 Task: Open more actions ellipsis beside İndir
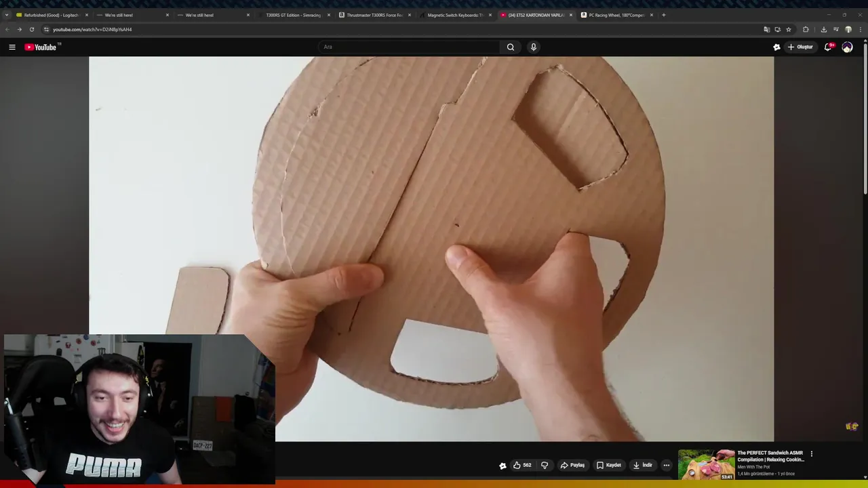667,465
